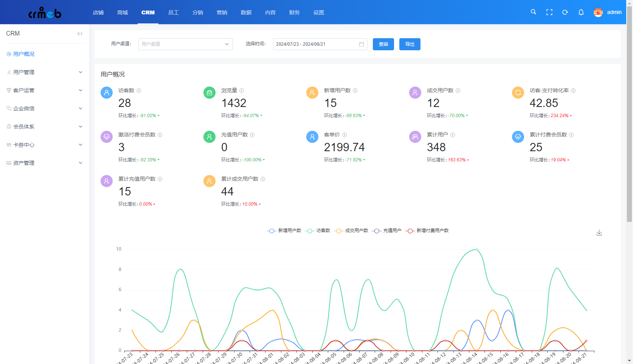
Task: Click the orange 访客-支付转化率 cycle icon
Action: click(x=518, y=93)
